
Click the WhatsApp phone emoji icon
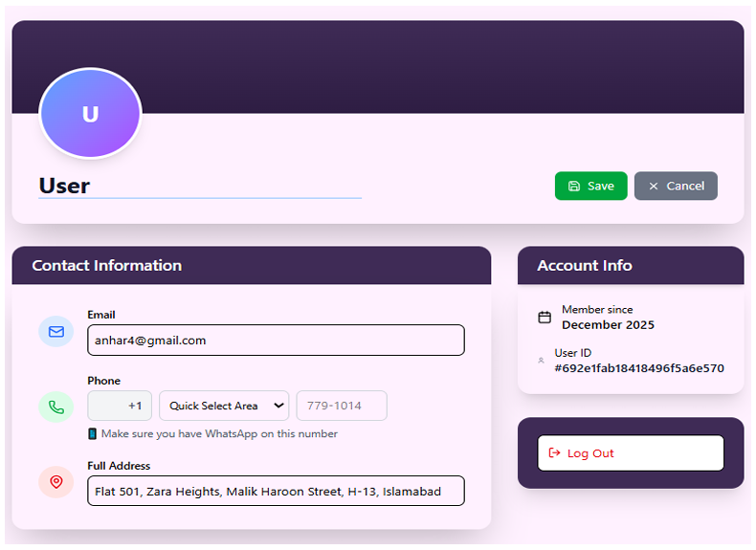93,434
